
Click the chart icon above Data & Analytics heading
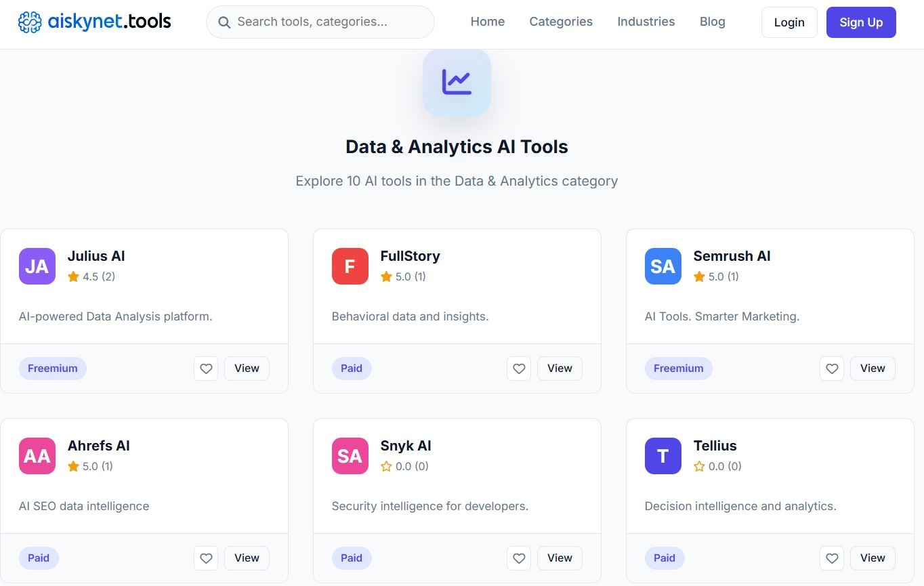457,81
